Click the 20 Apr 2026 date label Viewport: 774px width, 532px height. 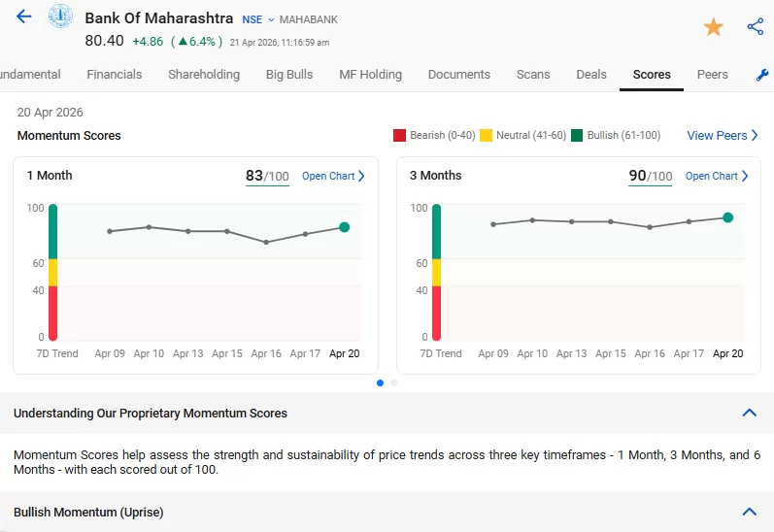tap(50, 113)
